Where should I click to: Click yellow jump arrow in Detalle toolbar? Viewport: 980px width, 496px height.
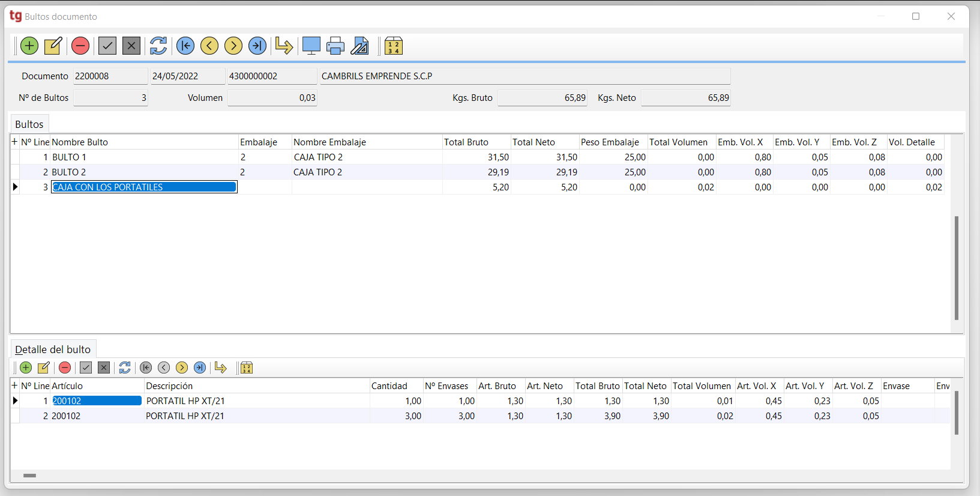(221, 367)
